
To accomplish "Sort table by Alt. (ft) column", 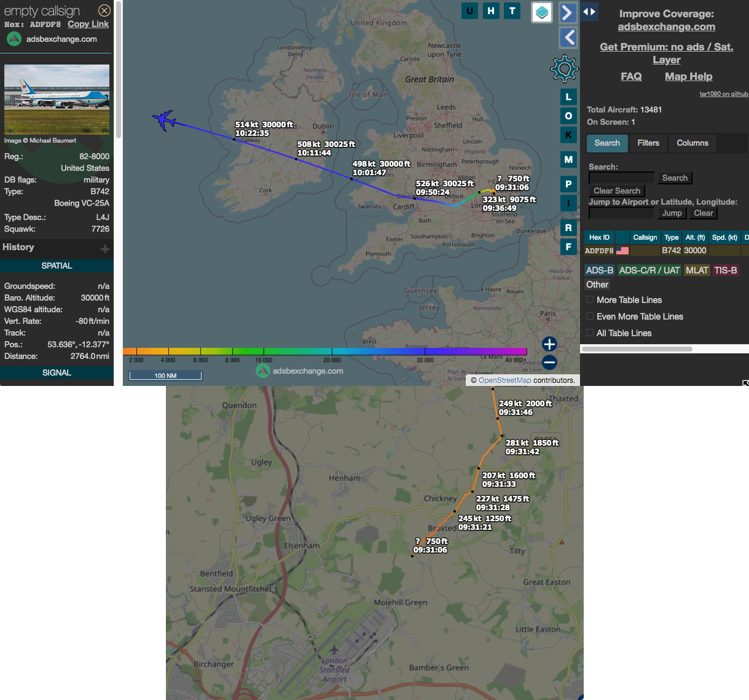I will (695, 237).
